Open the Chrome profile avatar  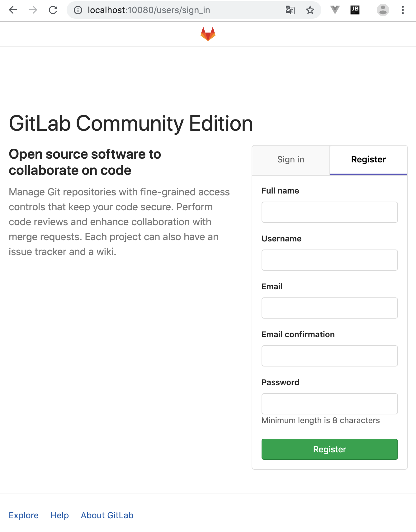pyautogui.click(x=383, y=10)
